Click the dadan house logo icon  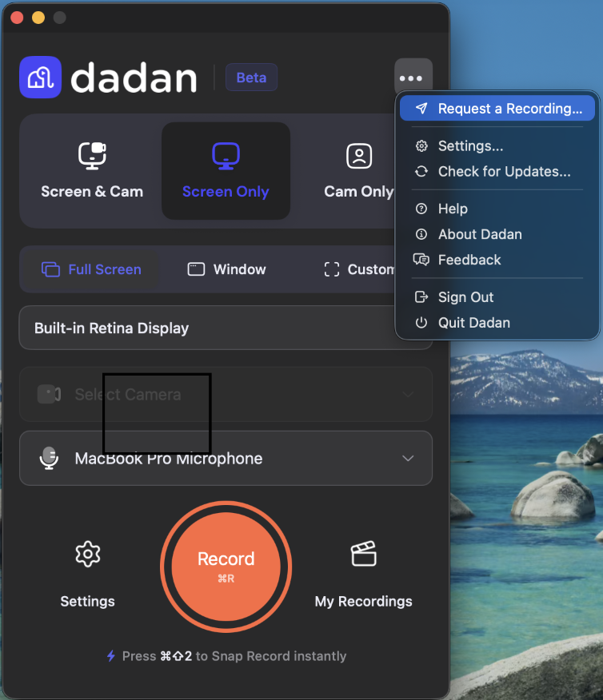[40, 78]
